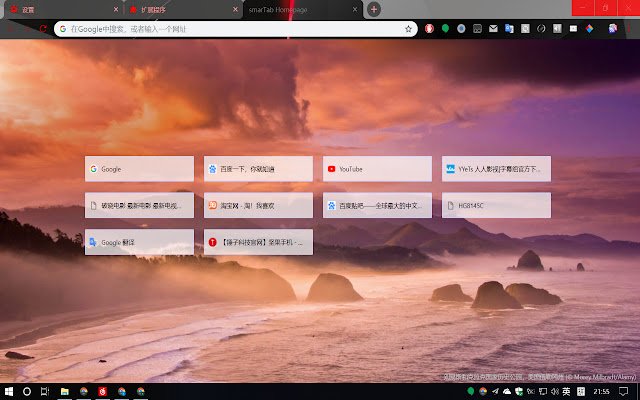The image size is (640, 400).
Task: Click the wallpaper photo credit caption
Action: 540,377
